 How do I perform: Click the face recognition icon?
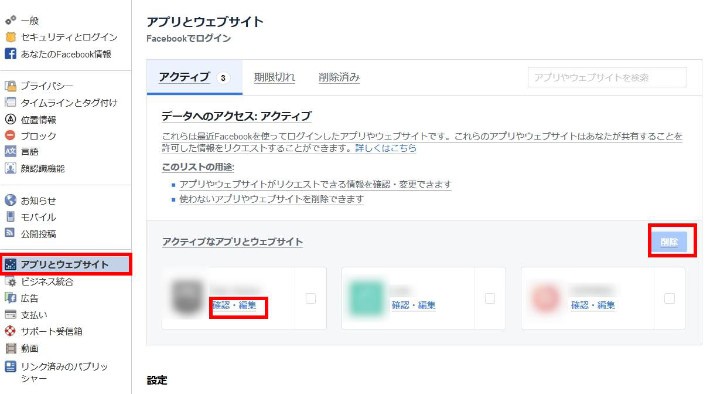tap(10, 168)
